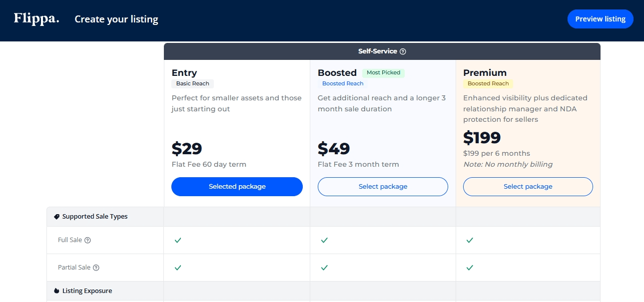Click Premium plan Partial Sale checkmark
Screen dimensions: 644x302
(470, 268)
